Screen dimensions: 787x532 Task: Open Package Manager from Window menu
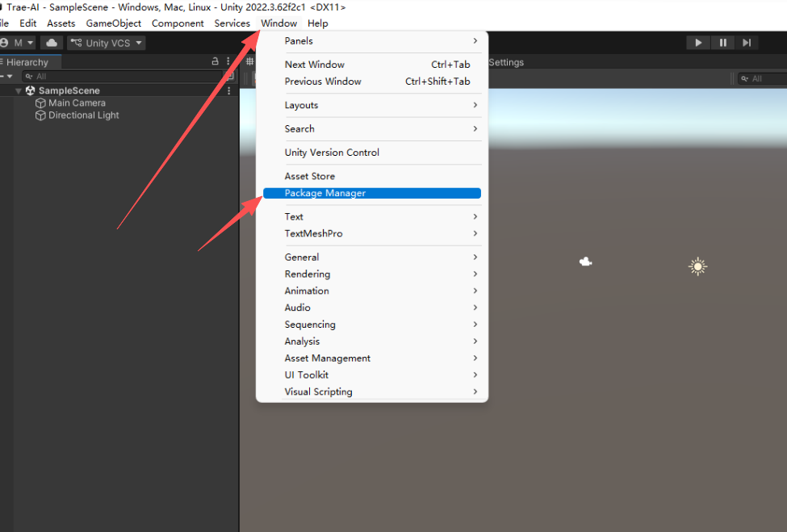tap(372, 193)
